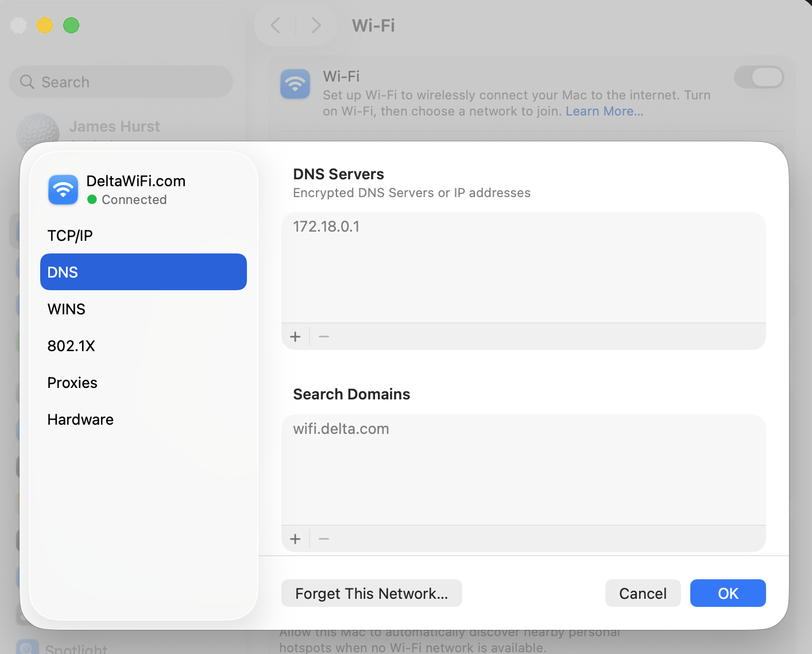Cancel the DNS settings dialog
The height and width of the screenshot is (654, 812).
tap(643, 593)
